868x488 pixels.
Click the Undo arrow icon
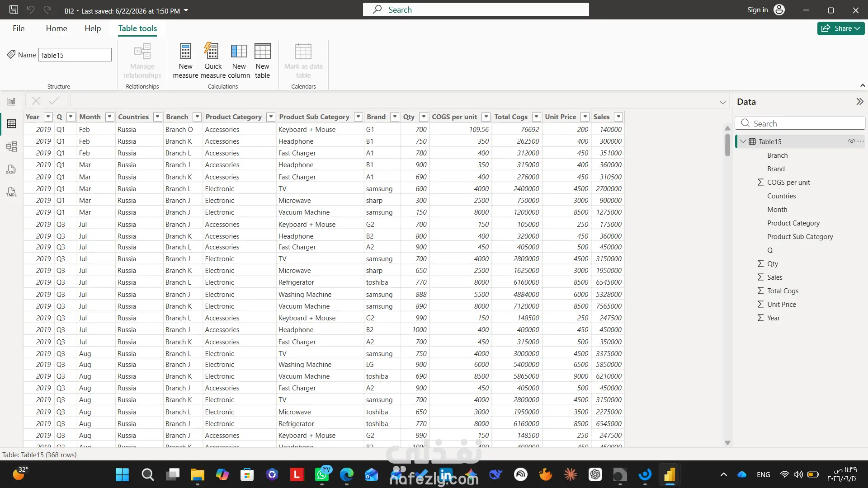pos(31,10)
